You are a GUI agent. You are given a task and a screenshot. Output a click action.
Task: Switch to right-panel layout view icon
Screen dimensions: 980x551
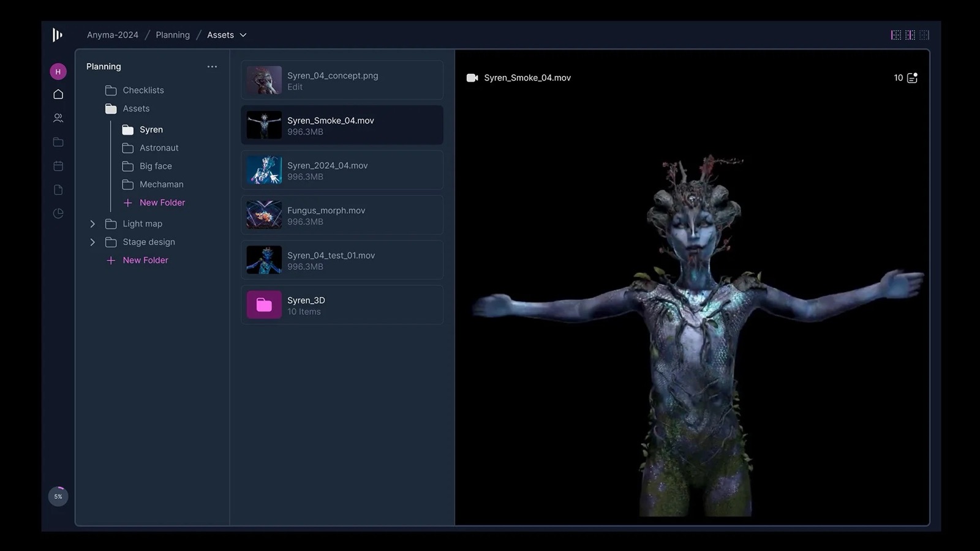pos(924,35)
